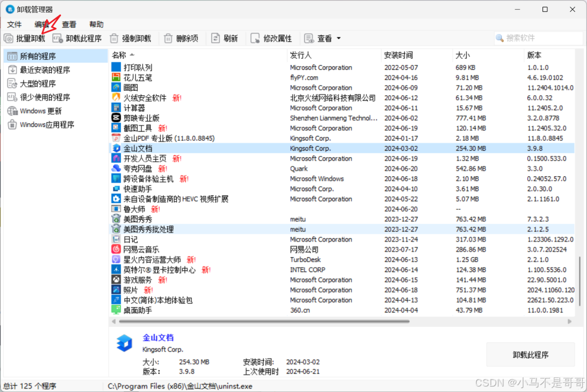The image size is (587, 392).
Task: Click the 卸载此程序 toolbar button
Action: coord(77,39)
